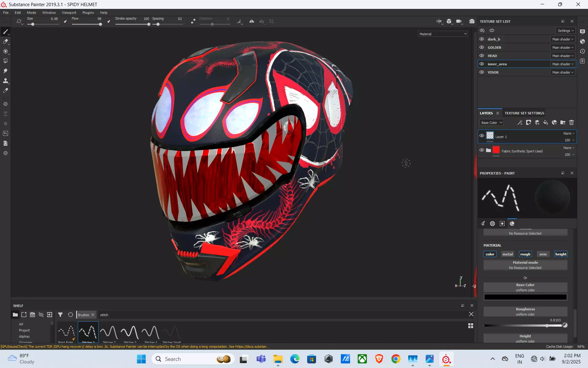Open the Export to Photoshop icon
The image size is (588, 368).
(x=6, y=133)
